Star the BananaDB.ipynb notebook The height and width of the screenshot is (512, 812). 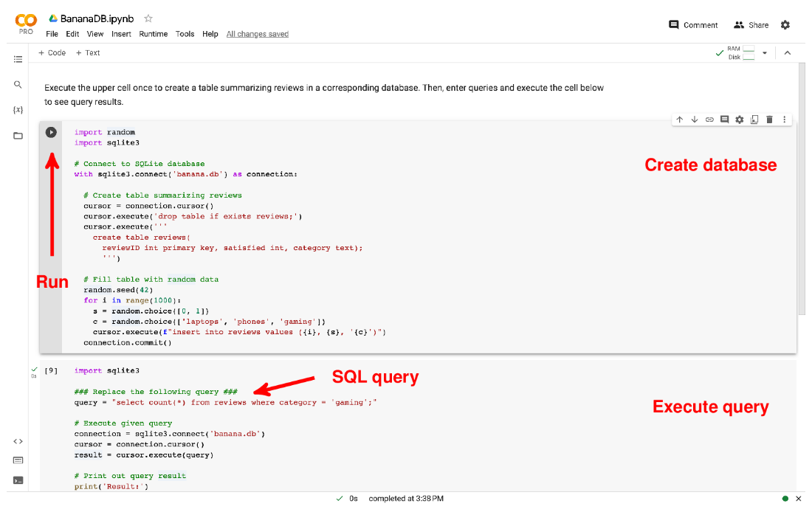[x=148, y=18]
